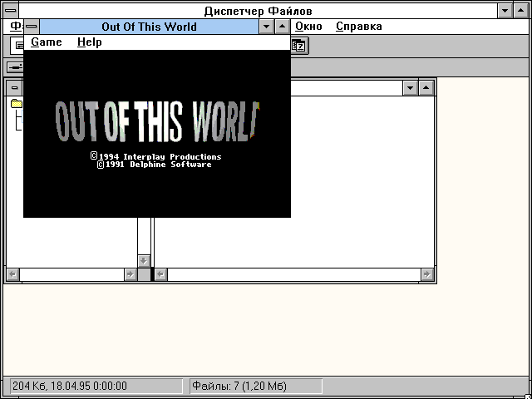Maximize the Out Of This World window
The width and height of the screenshot is (532, 399).
coord(283,27)
